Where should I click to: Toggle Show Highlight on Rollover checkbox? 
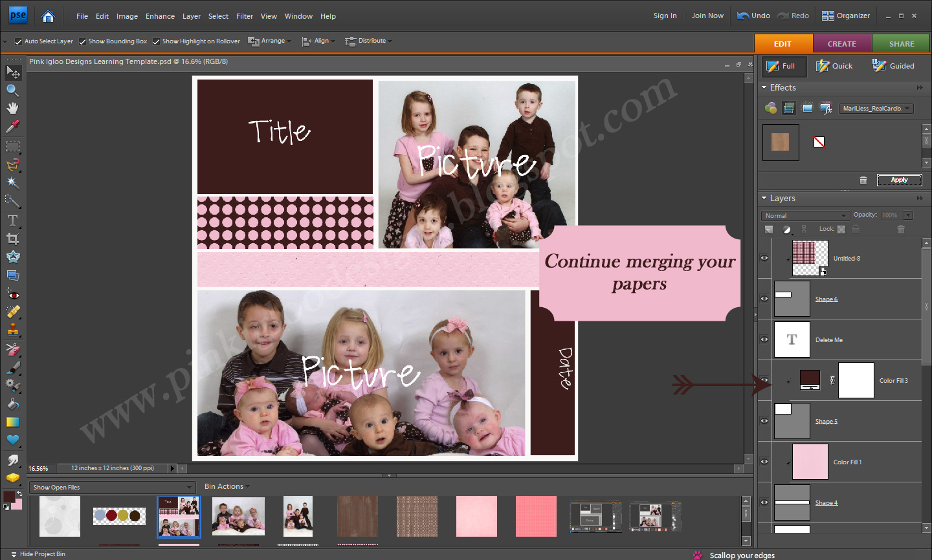click(156, 41)
